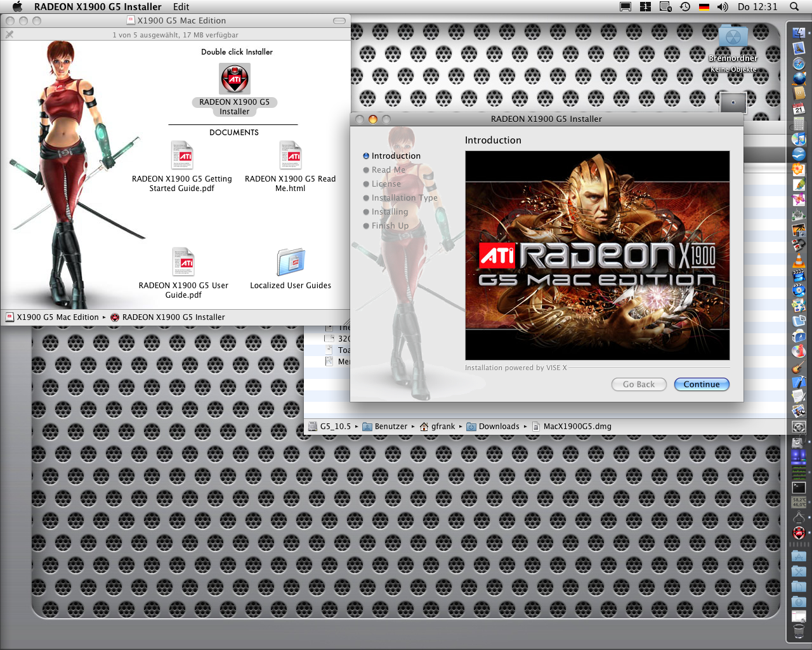Open the German flag input menu
Screen dimensions: 812x650
click(704, 7)
